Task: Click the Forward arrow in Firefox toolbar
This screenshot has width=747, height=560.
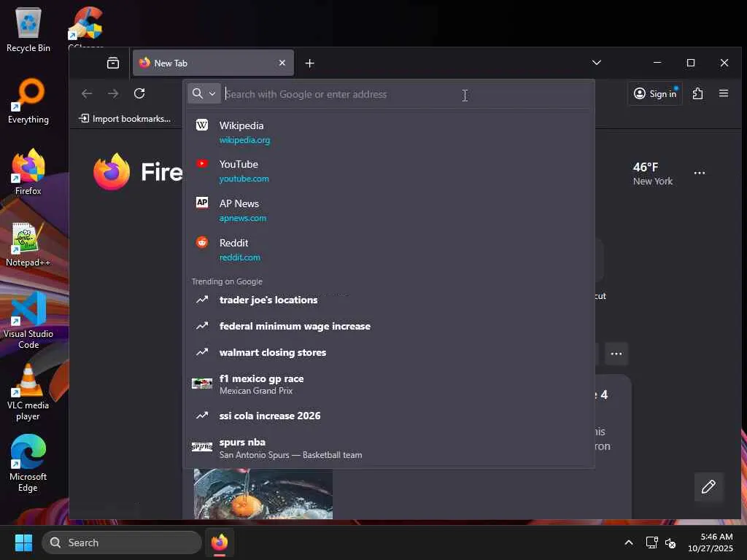Action: click(113, 94)
